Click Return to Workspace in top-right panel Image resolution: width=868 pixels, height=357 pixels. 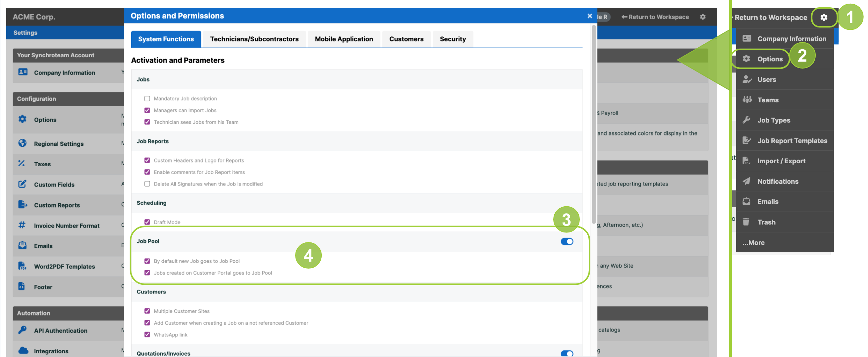pos(770,18)
